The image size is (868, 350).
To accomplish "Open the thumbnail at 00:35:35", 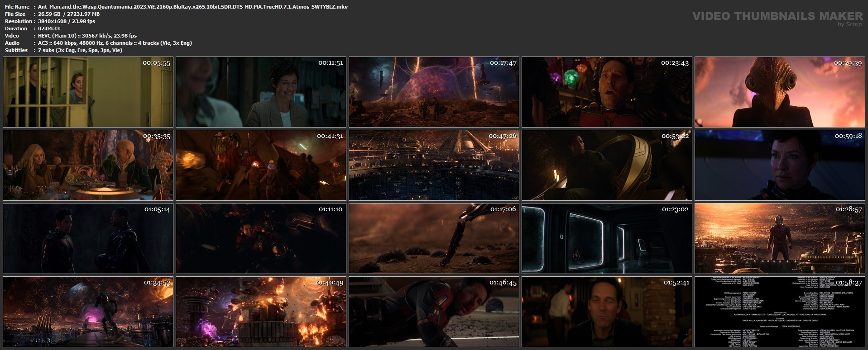I will click(88, 166).
